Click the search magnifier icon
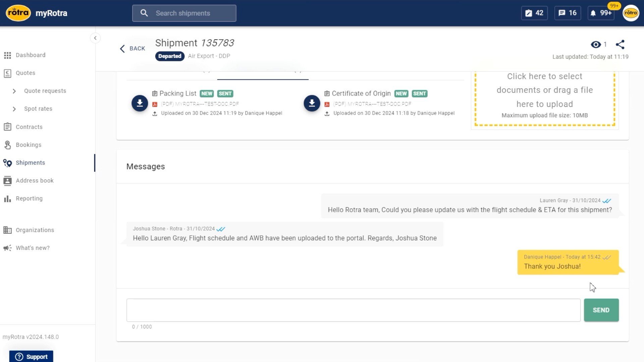 (144, 13)
